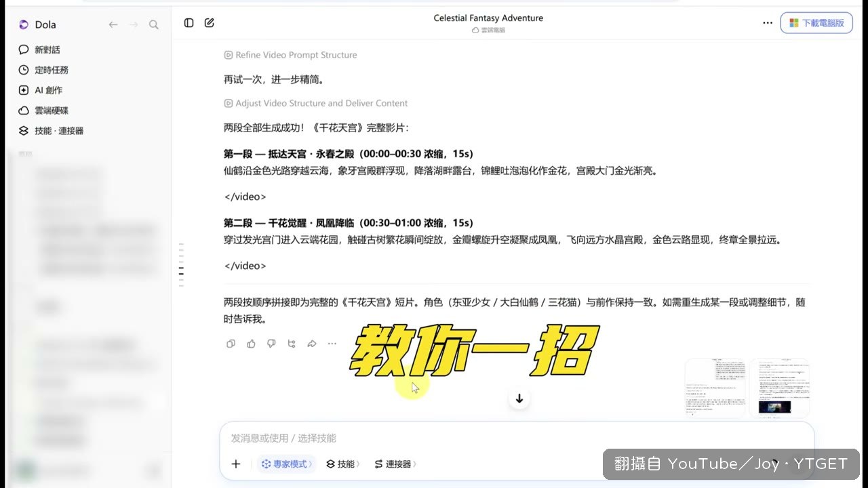Image resolution: width=868 pixels, height=488 pixels.
Task: Open the three-dot more menu at top right
Action: click(768, 22)
